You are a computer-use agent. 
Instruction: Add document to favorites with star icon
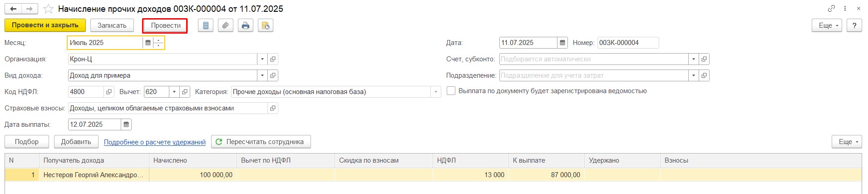pyautogui.click(x=49, y=9)
